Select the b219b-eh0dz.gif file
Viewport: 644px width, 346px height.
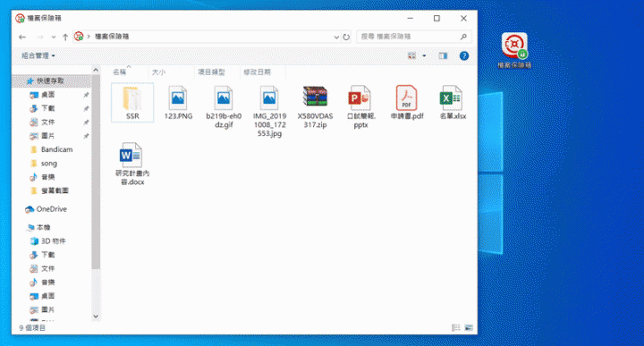click(x=224, y=106)
